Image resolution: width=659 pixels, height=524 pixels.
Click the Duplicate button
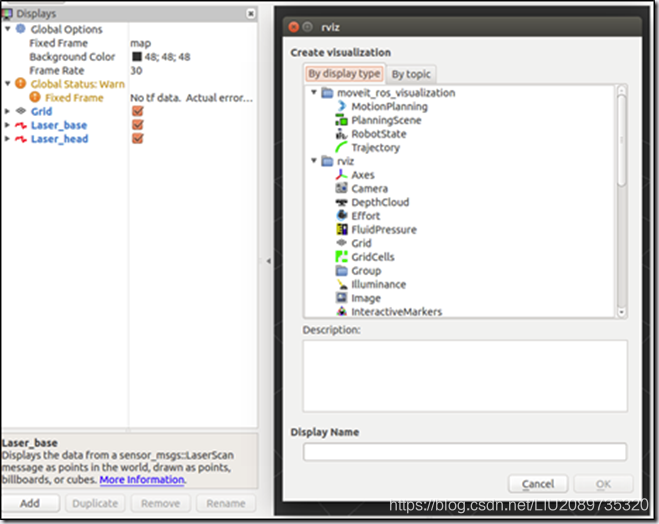click(x=95, y=503)
